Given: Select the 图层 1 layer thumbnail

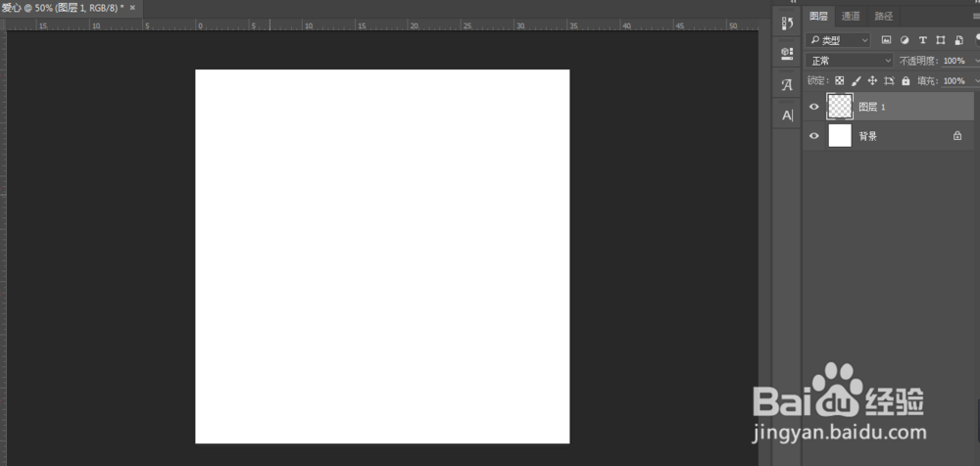Looking at the screenshot, I should [x=840, y=107].
